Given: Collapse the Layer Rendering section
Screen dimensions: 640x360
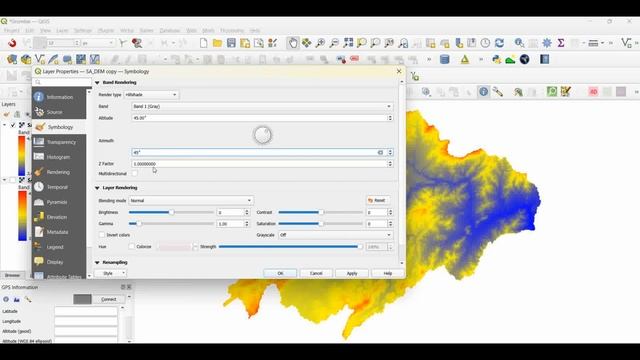Looking at the screenshot, I should tap(97, 188).
